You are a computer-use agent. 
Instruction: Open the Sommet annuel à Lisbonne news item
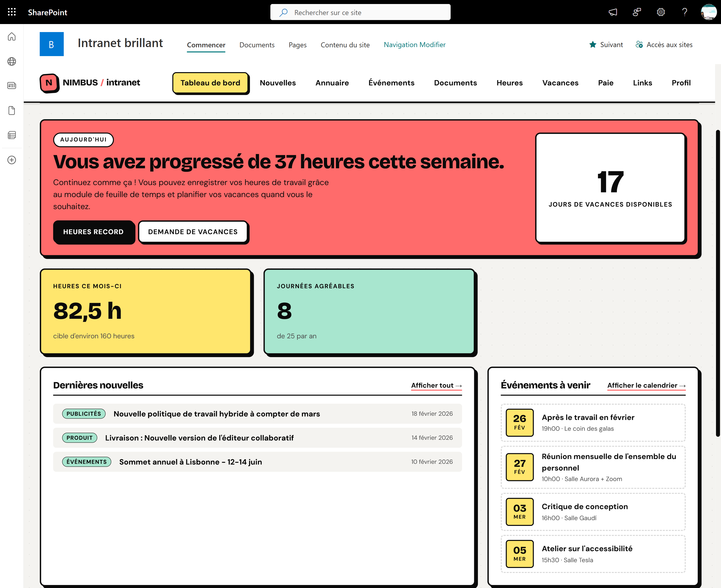coord(257,462)
